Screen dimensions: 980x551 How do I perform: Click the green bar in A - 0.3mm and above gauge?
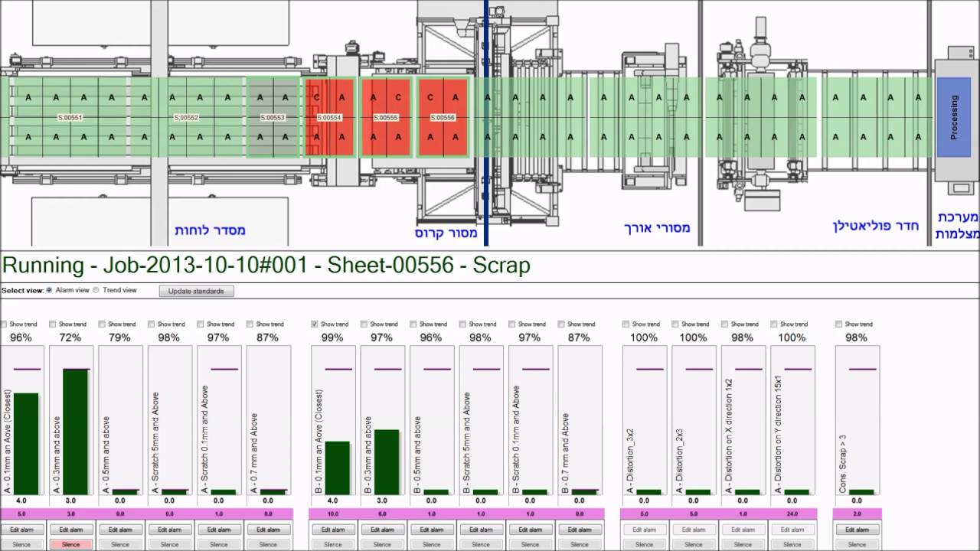75,432
